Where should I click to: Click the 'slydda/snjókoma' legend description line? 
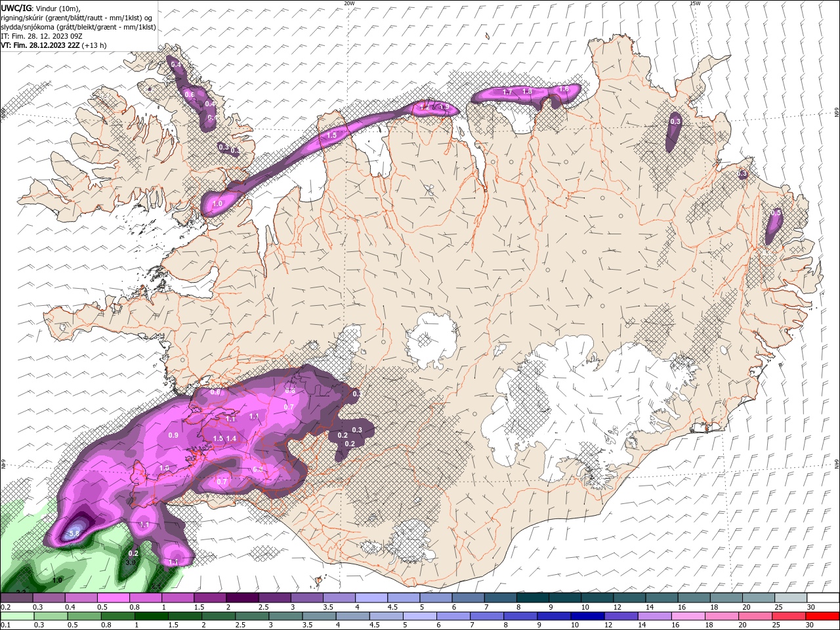(79, 27)
